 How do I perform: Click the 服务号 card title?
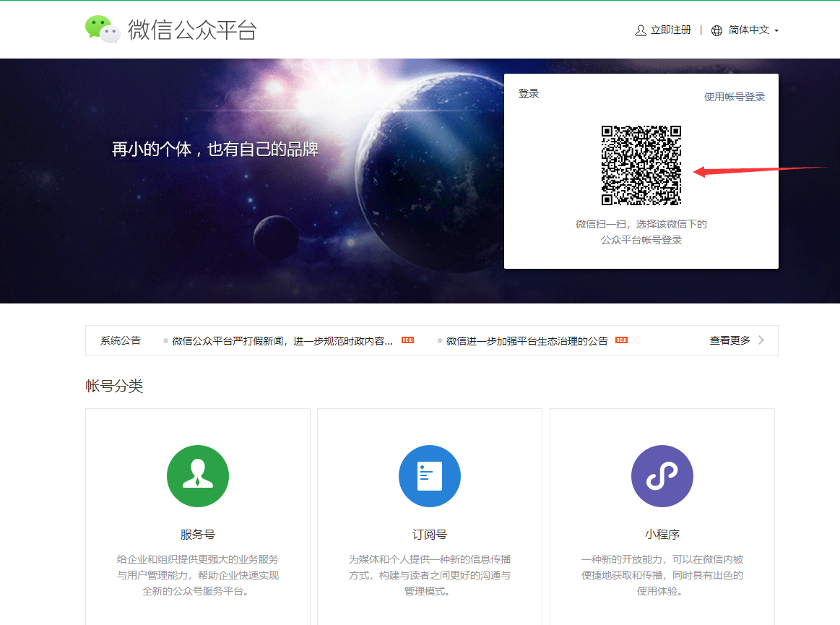click(198, 535)
